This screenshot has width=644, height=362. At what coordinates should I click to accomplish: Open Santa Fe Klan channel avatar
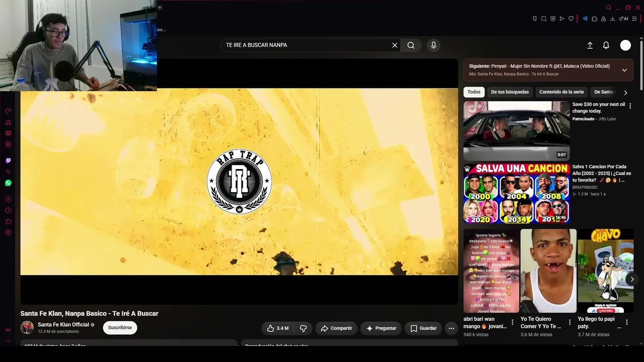click(27, 328)
